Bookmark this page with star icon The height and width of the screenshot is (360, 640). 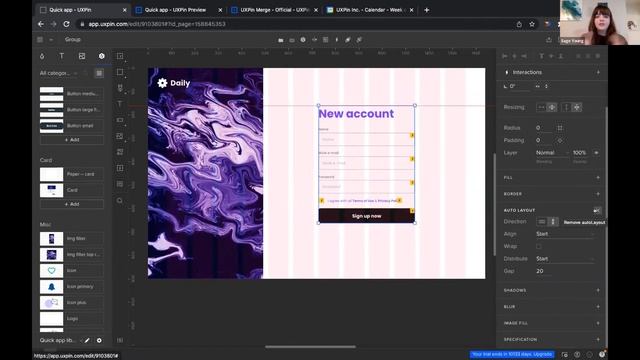pyautogui.click(x=532, y=24)
